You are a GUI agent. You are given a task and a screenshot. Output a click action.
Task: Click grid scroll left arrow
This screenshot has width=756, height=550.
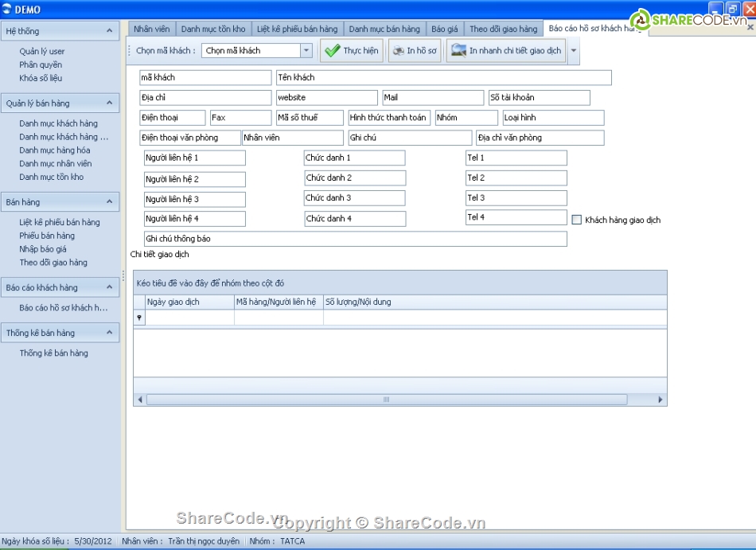click(140, 400)
